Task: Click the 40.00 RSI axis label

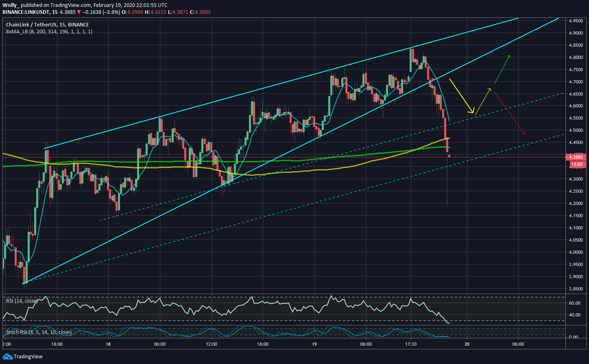Action: [x=574, y=315]
